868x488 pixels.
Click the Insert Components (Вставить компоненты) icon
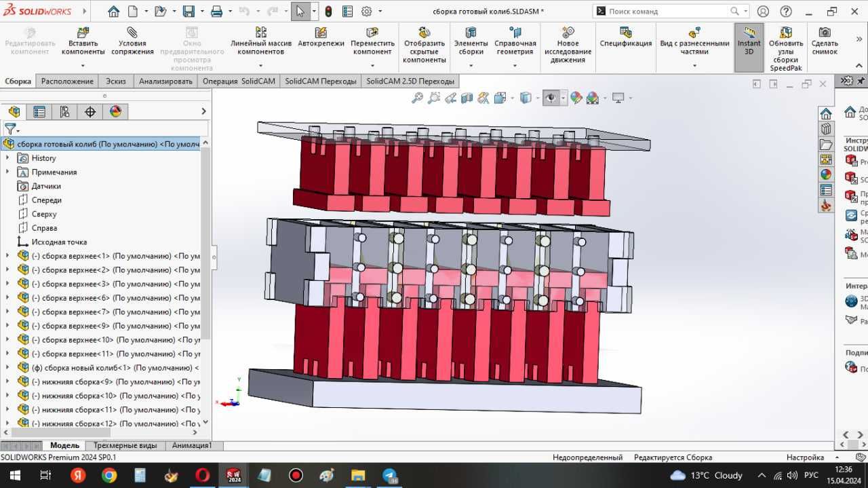pos(83,33)
